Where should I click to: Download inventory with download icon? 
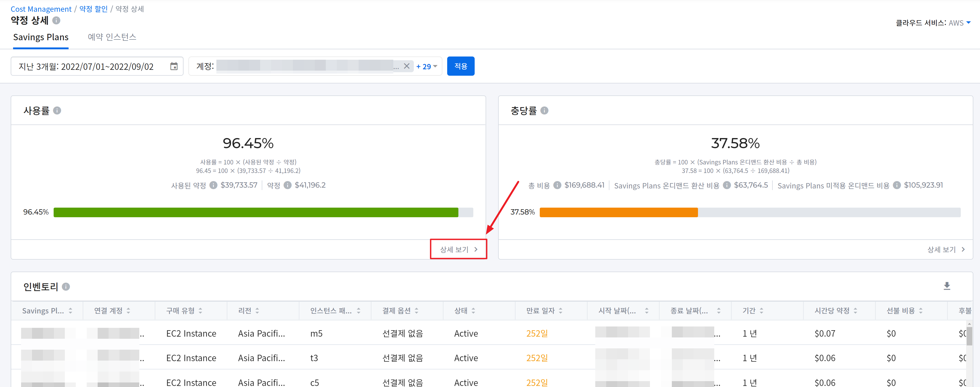[x=947, y=286]
